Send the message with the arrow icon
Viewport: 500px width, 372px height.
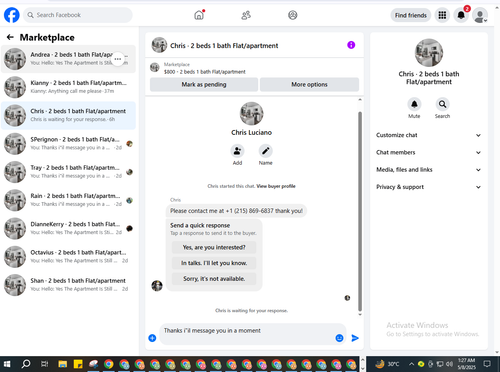(355, 338)
